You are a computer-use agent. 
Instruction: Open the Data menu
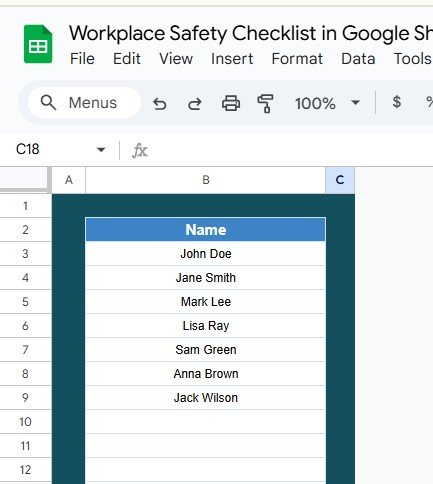[x=358, y=59]
